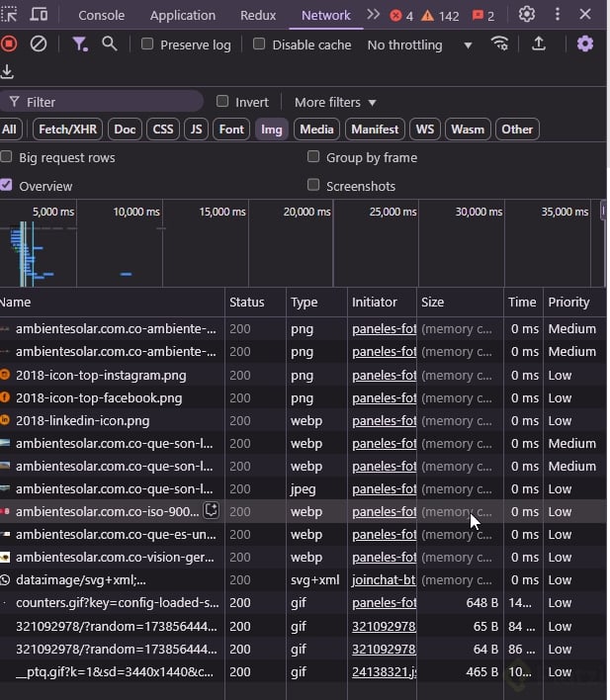Filter requests by Fetch/XHR

click(x=69, y=129)
